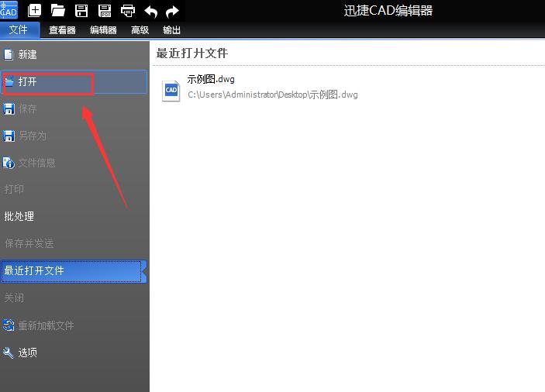Open the 输出 tab

point(171,30)
